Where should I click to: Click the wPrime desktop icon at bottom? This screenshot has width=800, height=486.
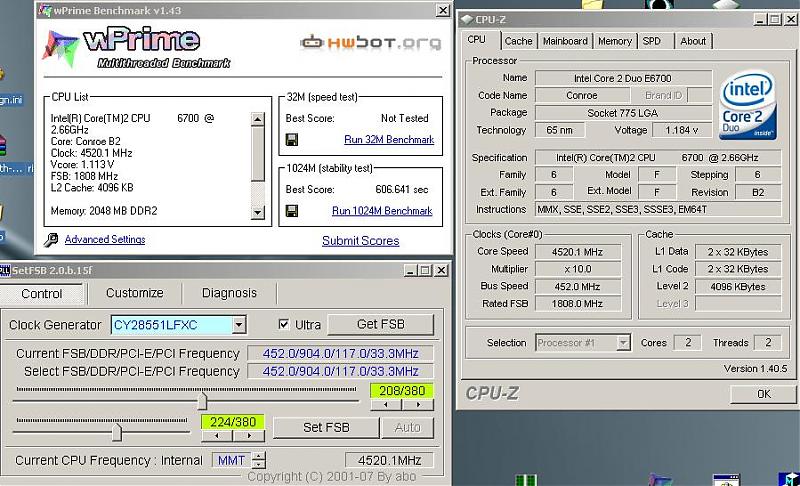(x=660, y=480)
